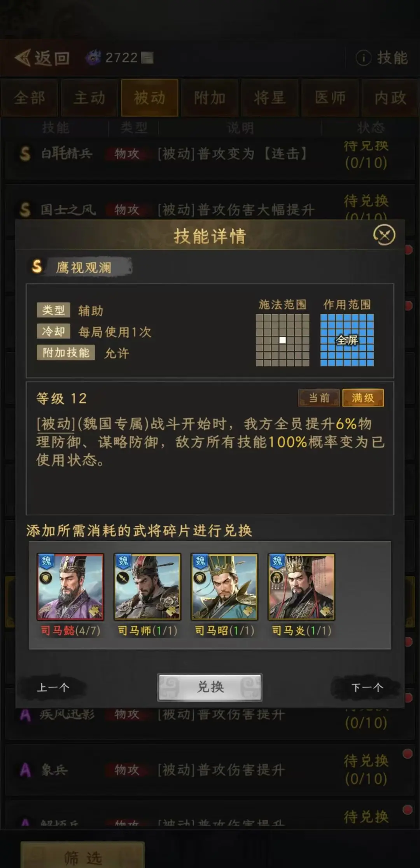This screenshot has width=420, height=868.
Task: Open the 主动 skills tab
Action: (89, 98)
